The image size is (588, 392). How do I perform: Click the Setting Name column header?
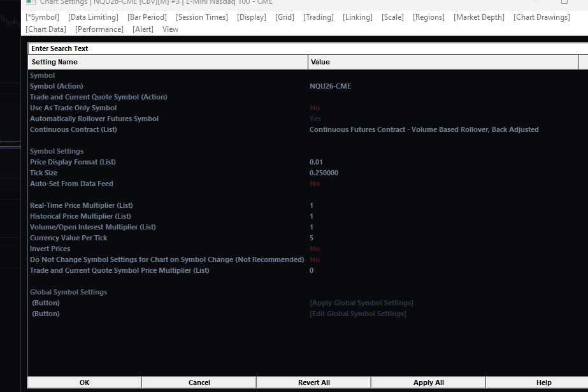pos(168,62)
